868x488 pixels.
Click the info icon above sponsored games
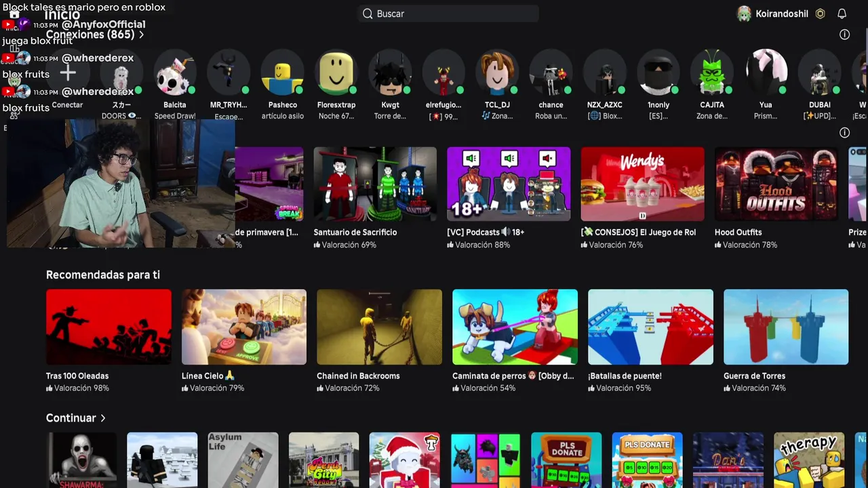(x=844, y=133)
